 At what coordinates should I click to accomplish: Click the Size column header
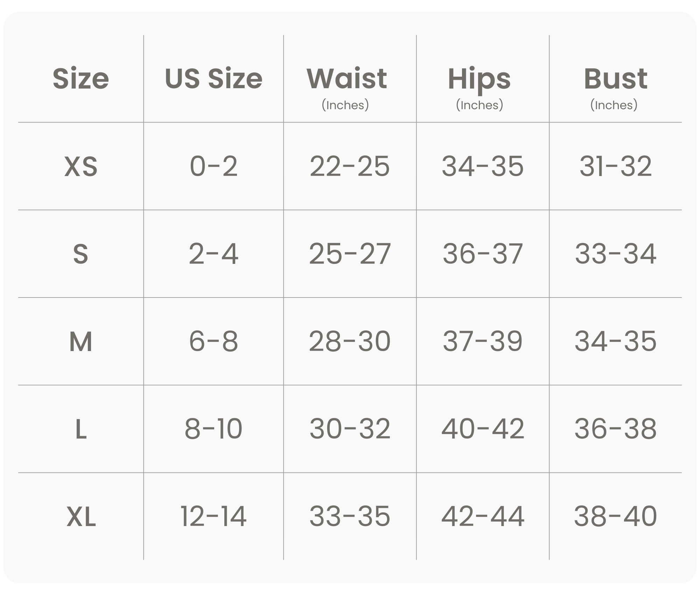coord(81,79)
